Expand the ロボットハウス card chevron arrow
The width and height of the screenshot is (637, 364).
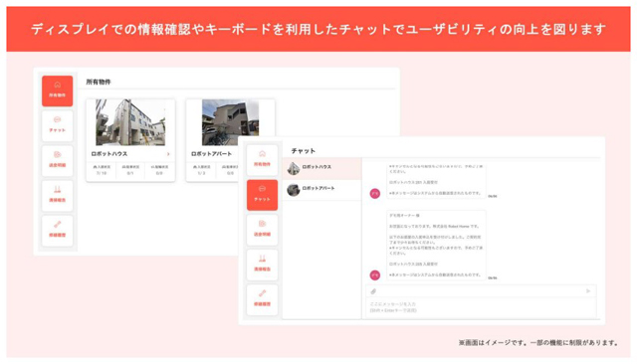[168, 154]
